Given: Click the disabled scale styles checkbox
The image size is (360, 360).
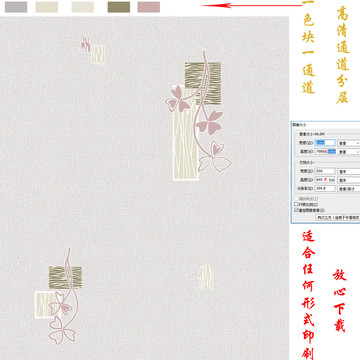Looking at the screenshot, I should coord(296,198).
